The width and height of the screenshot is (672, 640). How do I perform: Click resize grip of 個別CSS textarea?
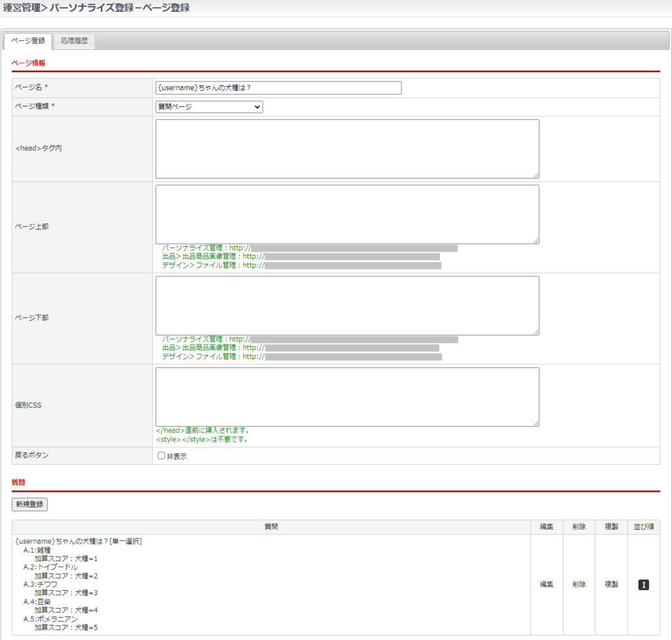coord(535,423)
